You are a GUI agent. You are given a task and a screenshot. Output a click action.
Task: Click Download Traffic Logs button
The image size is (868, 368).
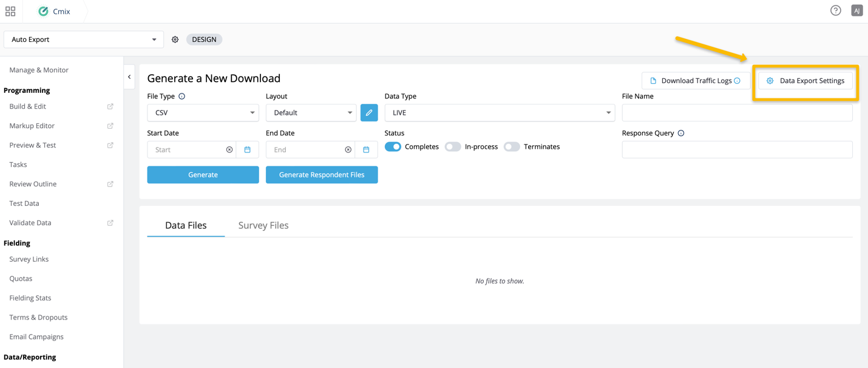coord(696,81)
